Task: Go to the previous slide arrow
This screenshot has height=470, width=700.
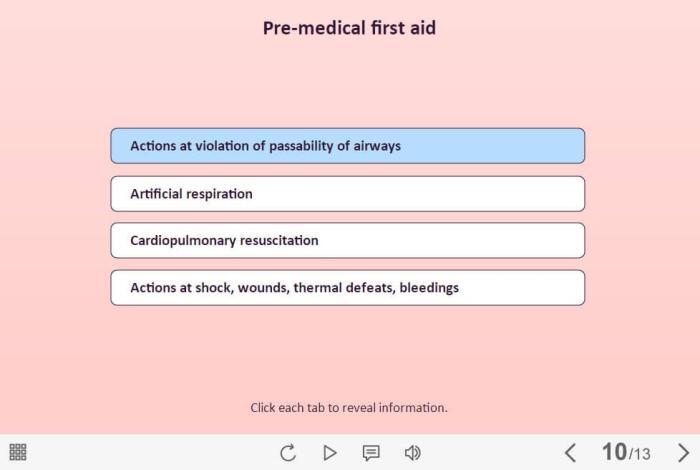Action: pyautogui.click(x=570, y=453)
